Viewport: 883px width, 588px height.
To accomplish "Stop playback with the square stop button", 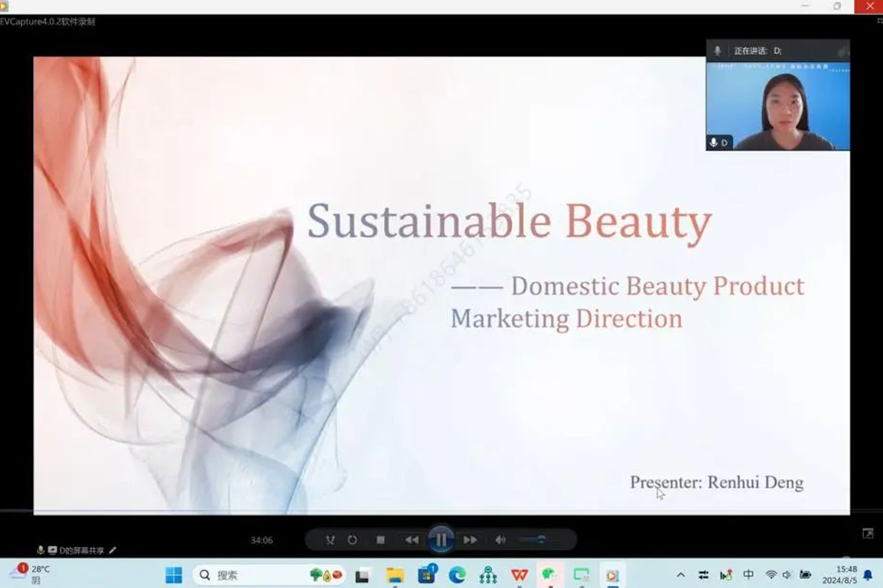I will pos(380,540).
